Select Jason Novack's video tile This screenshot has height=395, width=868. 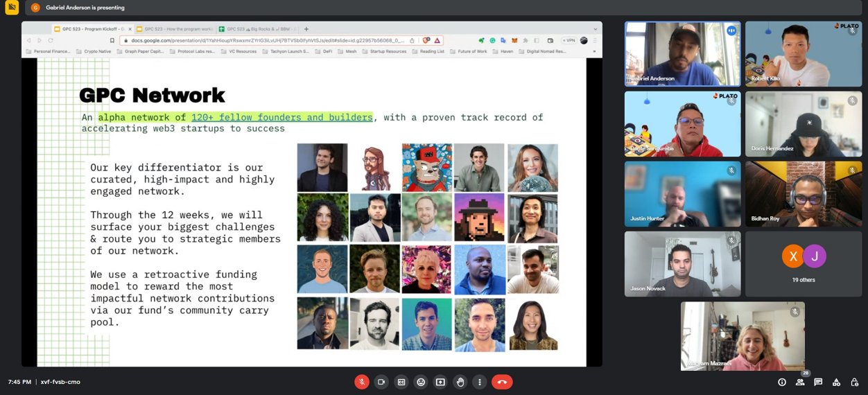click(x=682, y=264)
